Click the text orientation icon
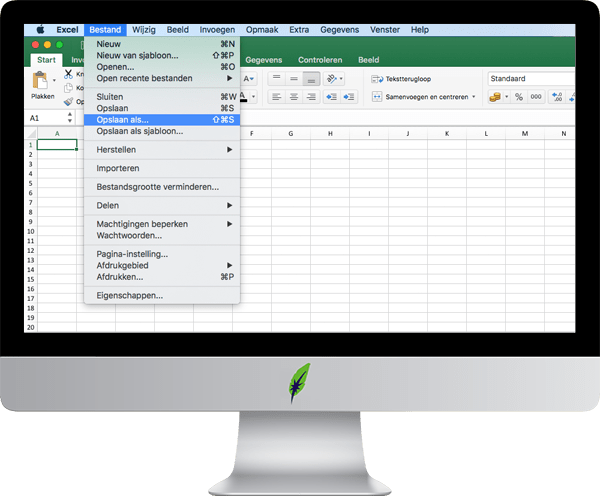 pos(331,79)
